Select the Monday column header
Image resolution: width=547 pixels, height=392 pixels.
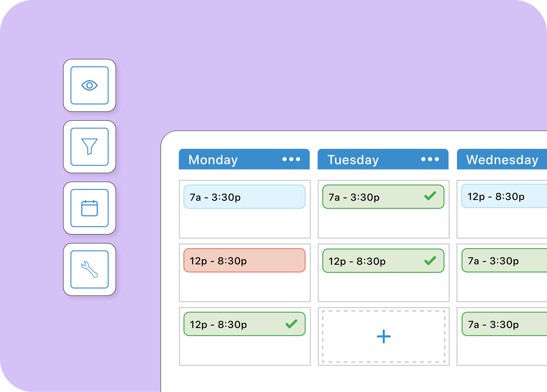[244, 159]
